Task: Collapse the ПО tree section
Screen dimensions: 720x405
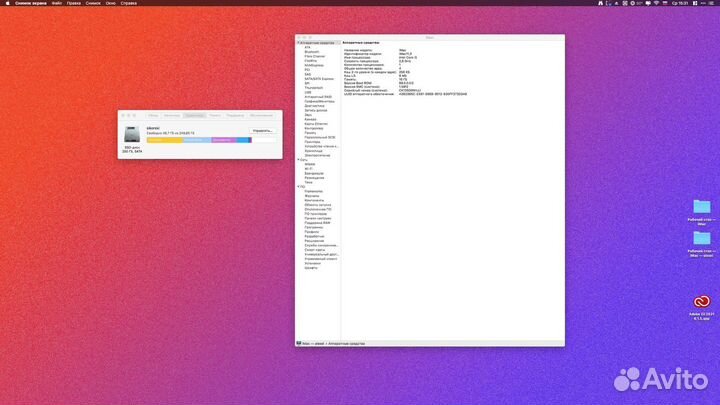Action: 298,187
